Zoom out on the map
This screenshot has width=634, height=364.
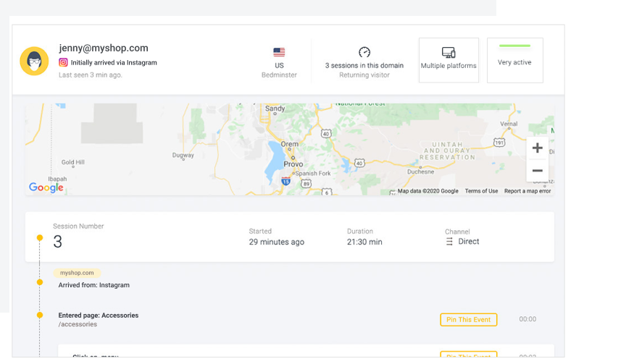tap(538, 171)
